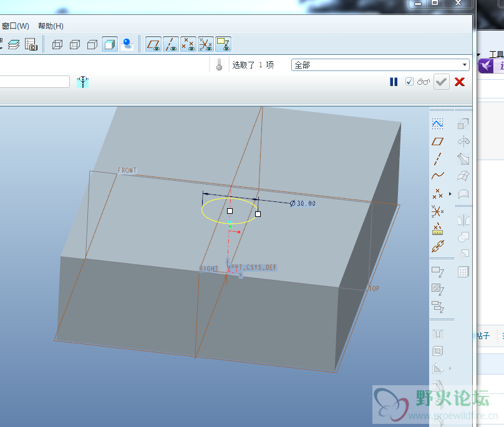Toggle coordinate systems display
The height and width of the screenshot is (427, 504).
[206, 44]
